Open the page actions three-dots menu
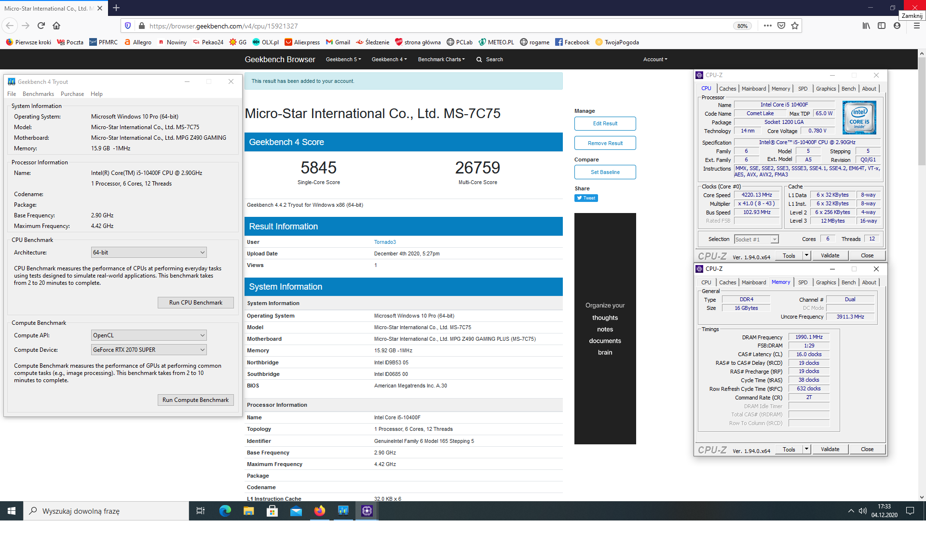The image size is (926, 560). 767,26
